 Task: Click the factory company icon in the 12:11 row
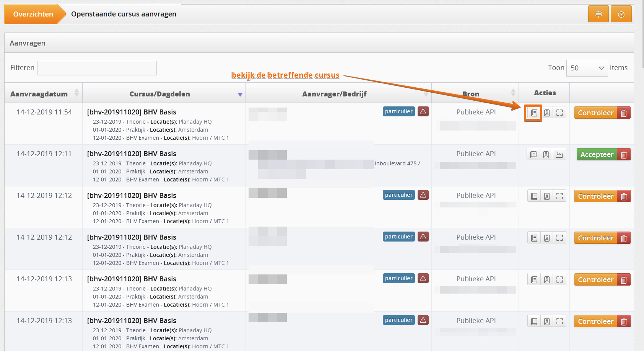(x=559, y=155)
